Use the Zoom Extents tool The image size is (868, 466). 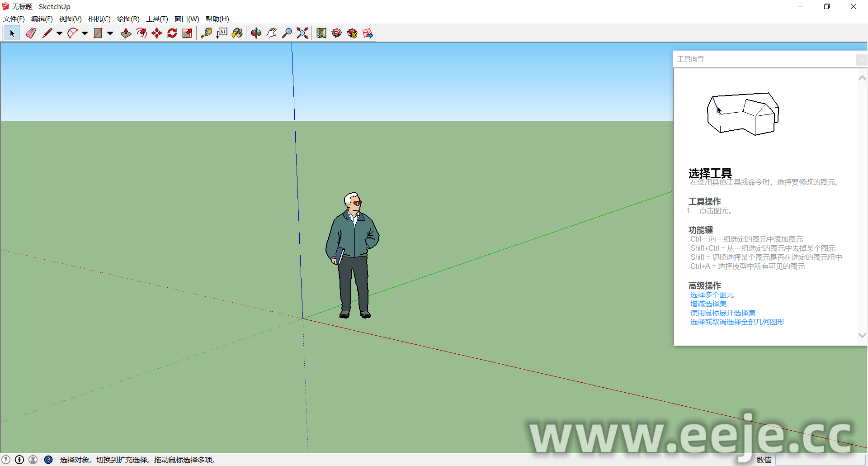(x=302, y=33)
